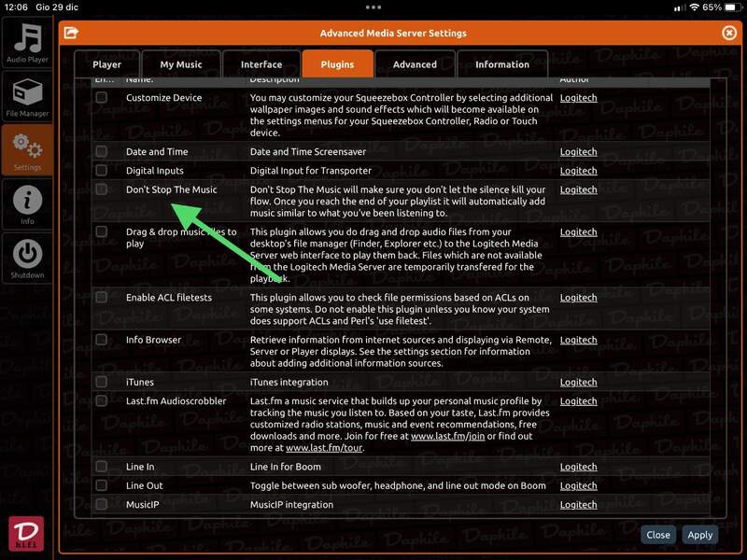Open the Audio Player sidebar icon
This screenshot has height=560, width=747.
pos(27,42)
